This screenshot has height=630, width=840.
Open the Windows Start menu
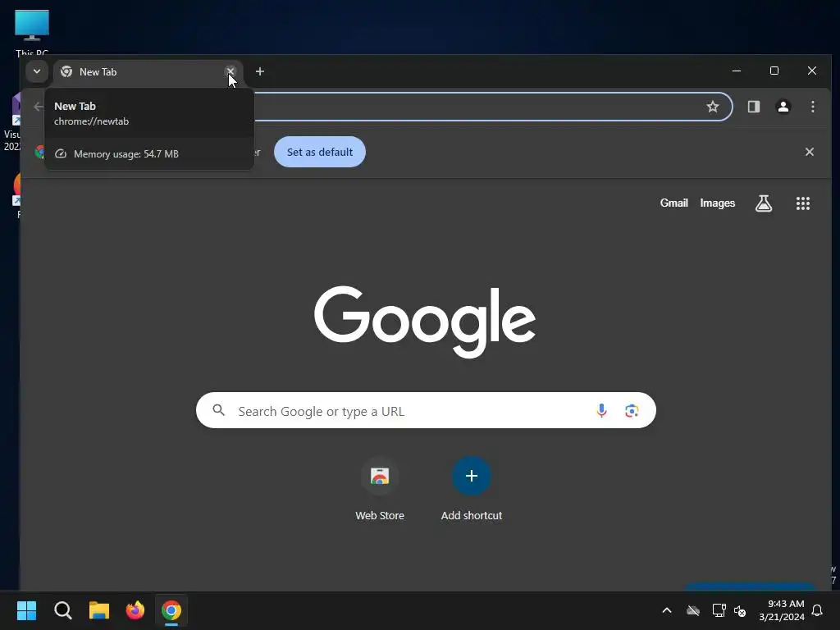pos(26,610)
